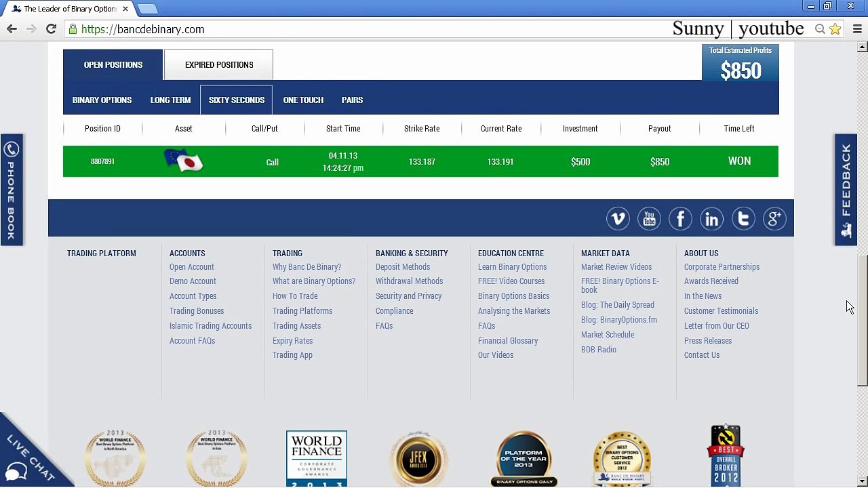Image resolution: width=868 pixels, height=488 pixels.
Task: Open the Contact Us link
Action: tap(702, 355)
